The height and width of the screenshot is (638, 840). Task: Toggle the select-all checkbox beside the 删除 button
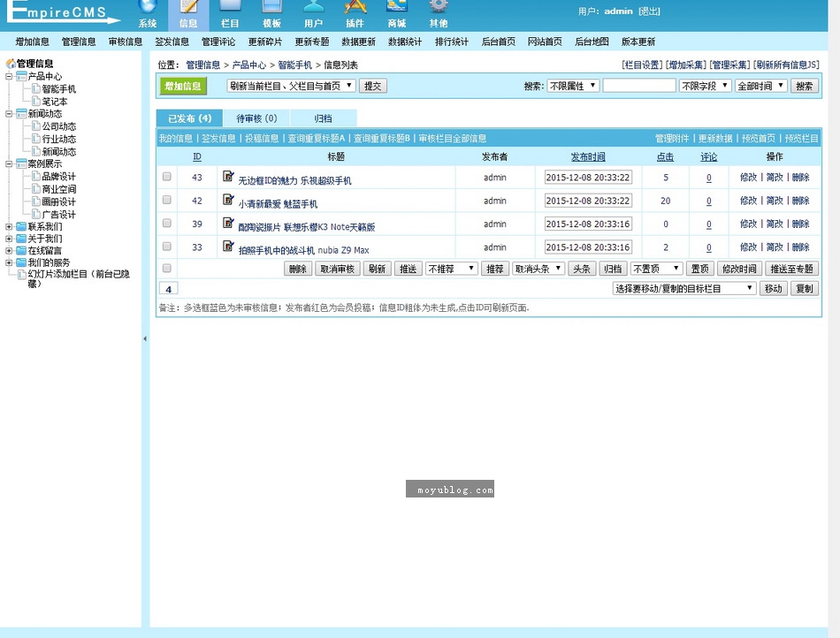(167, 268)
